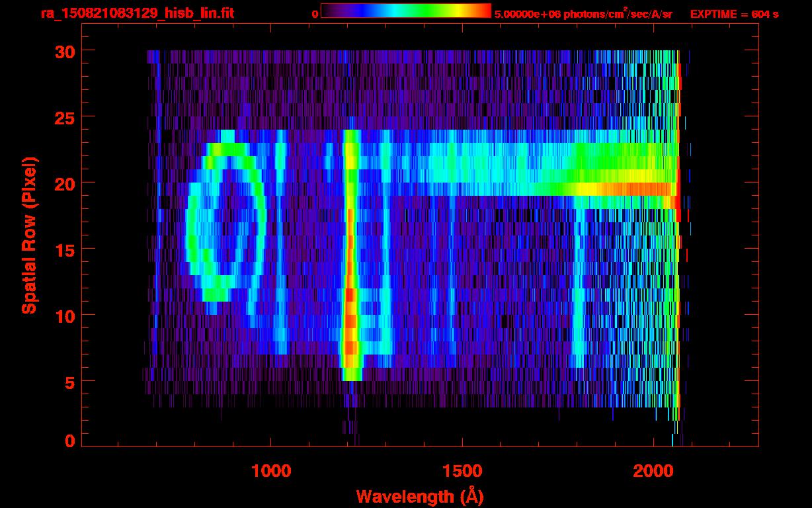Click the Spatial Row (Pixel) axis label
This screenshot has width=812, height=508.
[x=29, y=235]
